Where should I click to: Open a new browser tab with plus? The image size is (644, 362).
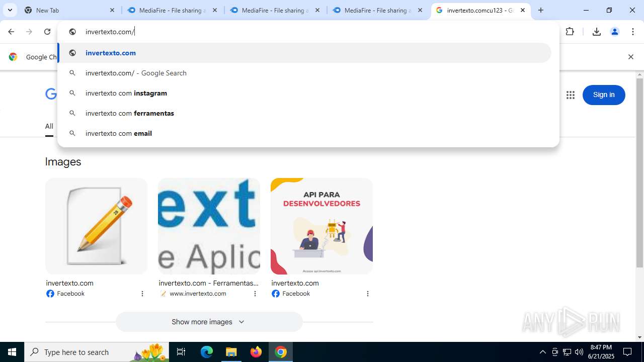[x=541, y=10]
